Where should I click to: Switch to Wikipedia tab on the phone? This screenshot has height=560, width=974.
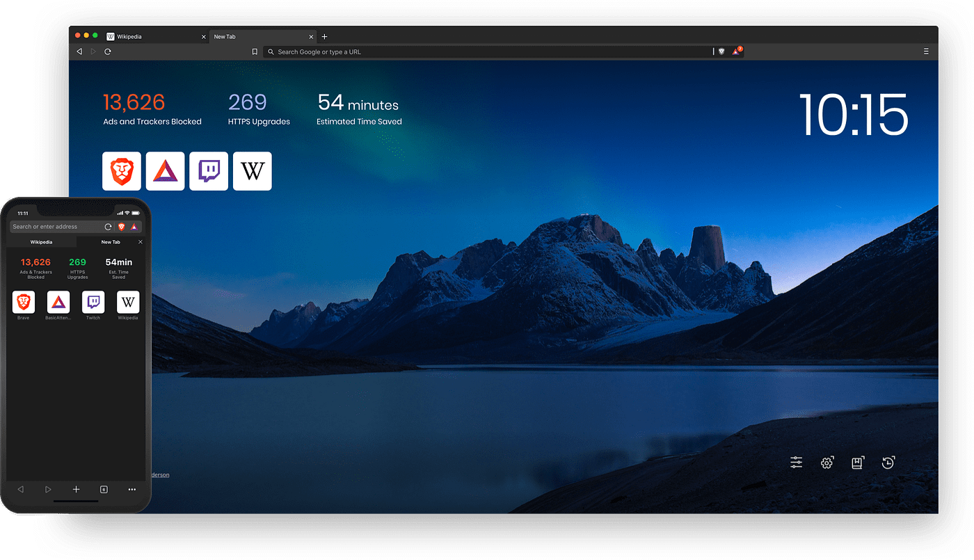[42, 242]
